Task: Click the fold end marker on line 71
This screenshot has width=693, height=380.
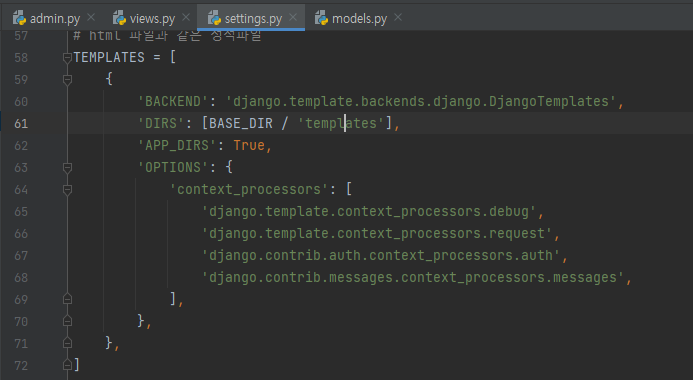Action: tap(67, 343)
